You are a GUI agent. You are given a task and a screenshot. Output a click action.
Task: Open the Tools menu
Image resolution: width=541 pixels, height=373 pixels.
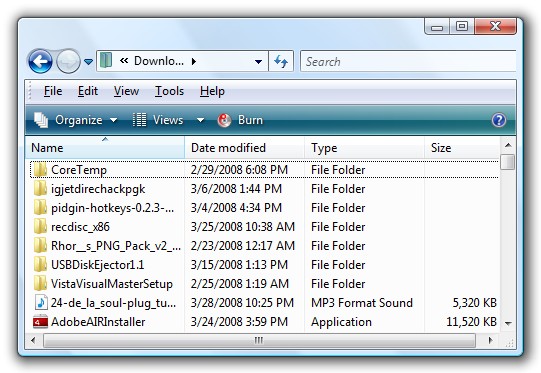(x=169, y=91)
